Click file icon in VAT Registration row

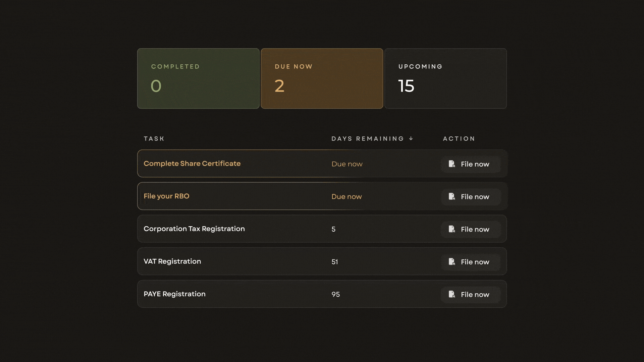click(x=452, y=261)
